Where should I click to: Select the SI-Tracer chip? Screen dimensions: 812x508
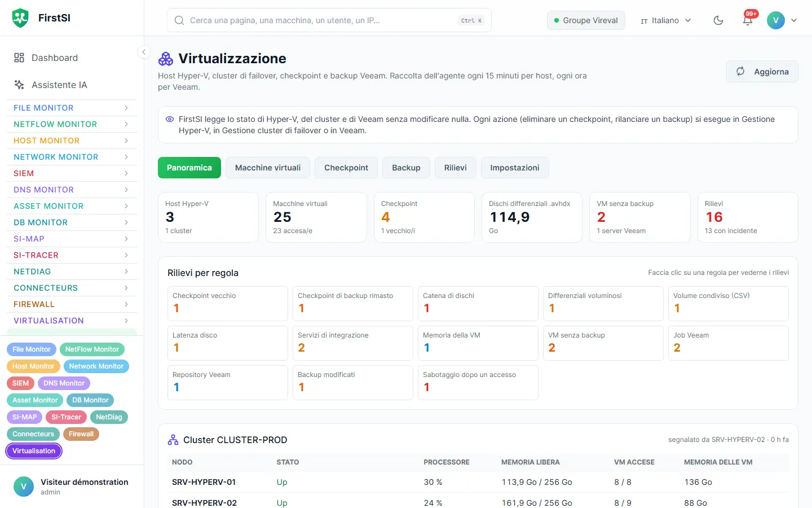click(x=66, y=417)
